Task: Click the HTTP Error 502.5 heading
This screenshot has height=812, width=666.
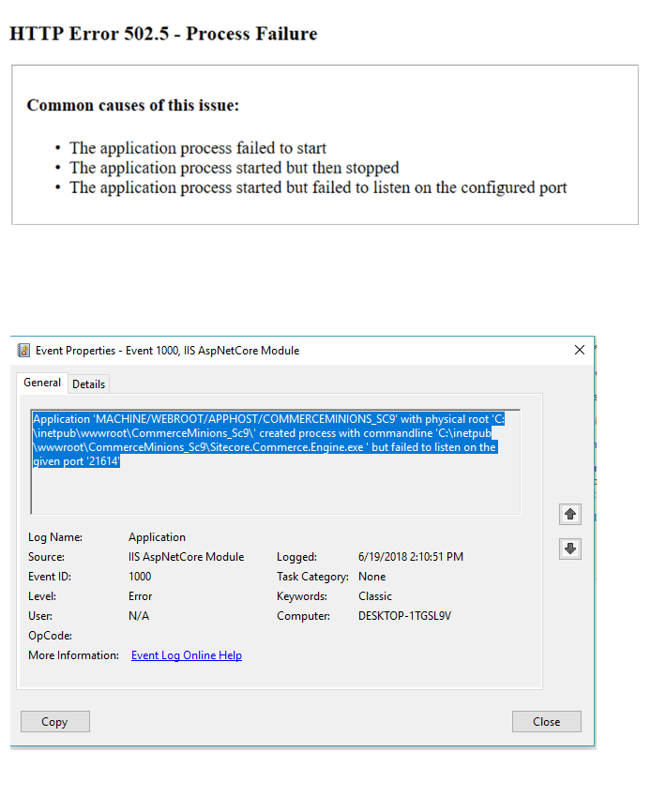Action: [163, 34]
